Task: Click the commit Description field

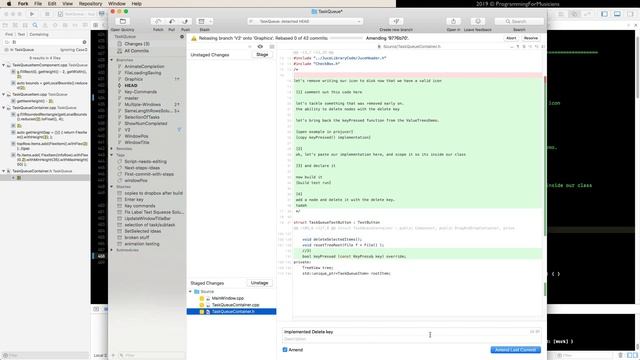Action: (410, 339)
